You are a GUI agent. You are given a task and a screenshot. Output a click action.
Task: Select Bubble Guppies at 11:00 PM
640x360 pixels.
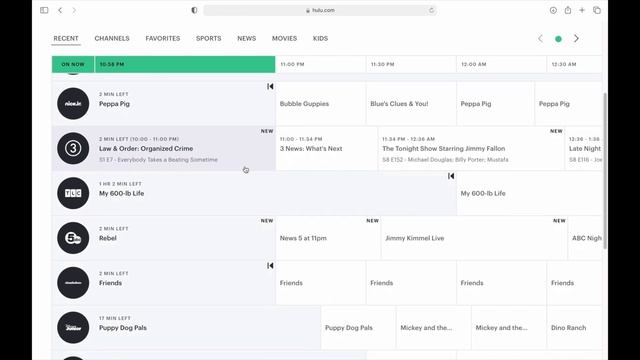pyautogui.click(x=321, y=104)
